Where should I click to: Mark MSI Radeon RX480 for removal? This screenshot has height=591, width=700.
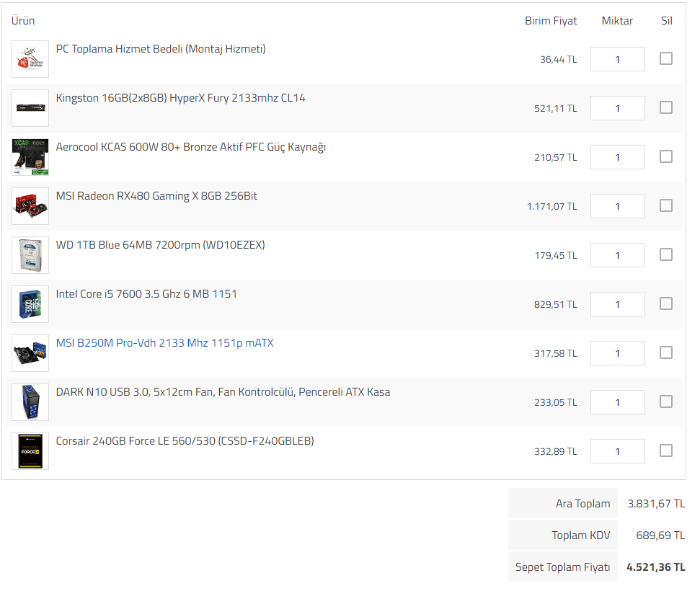(x=666, y=205)
